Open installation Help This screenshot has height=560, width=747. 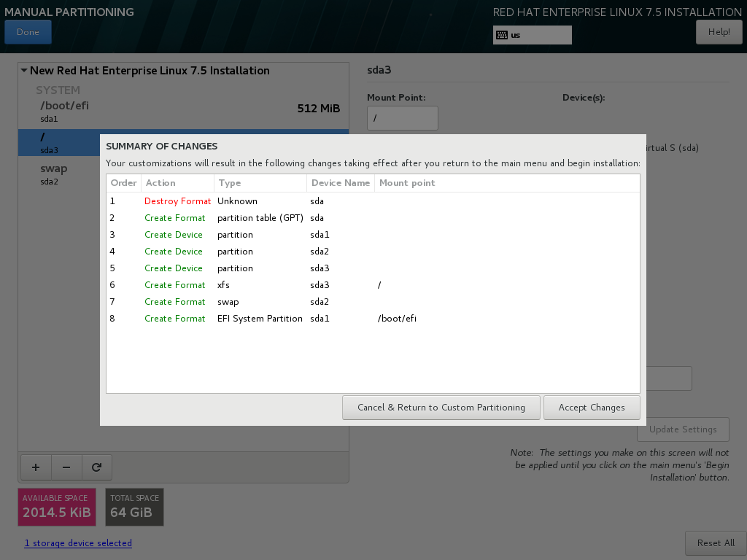coord(719,31)
